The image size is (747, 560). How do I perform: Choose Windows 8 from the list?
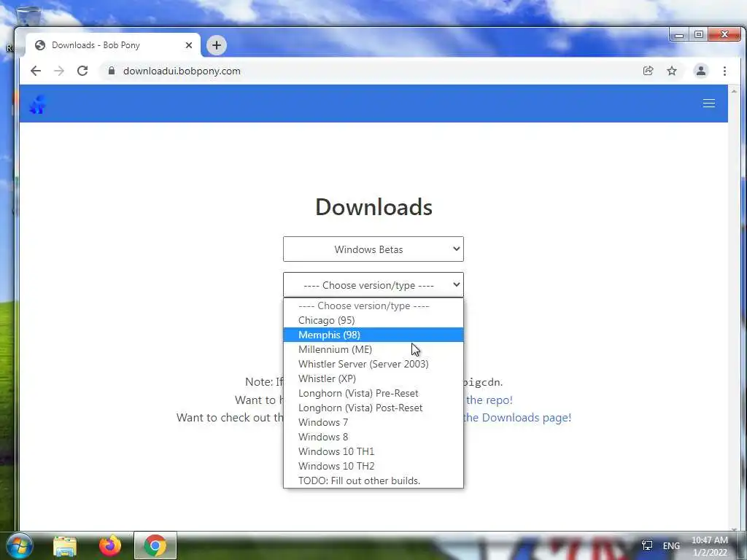373,437
